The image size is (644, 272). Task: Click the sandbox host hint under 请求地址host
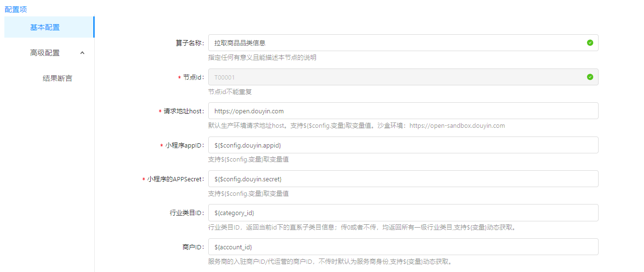pyautogui.click(x=457, y=126)
